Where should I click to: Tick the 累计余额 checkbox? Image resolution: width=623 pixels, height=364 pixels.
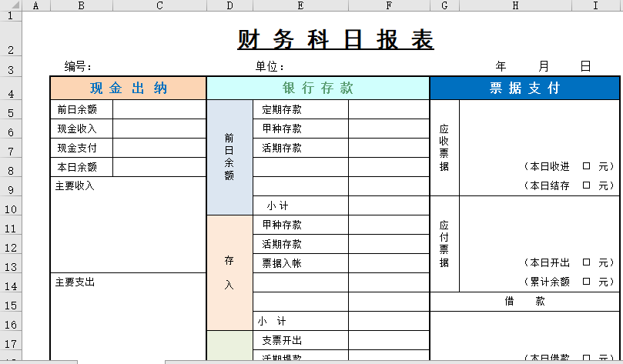pos(587,282)
